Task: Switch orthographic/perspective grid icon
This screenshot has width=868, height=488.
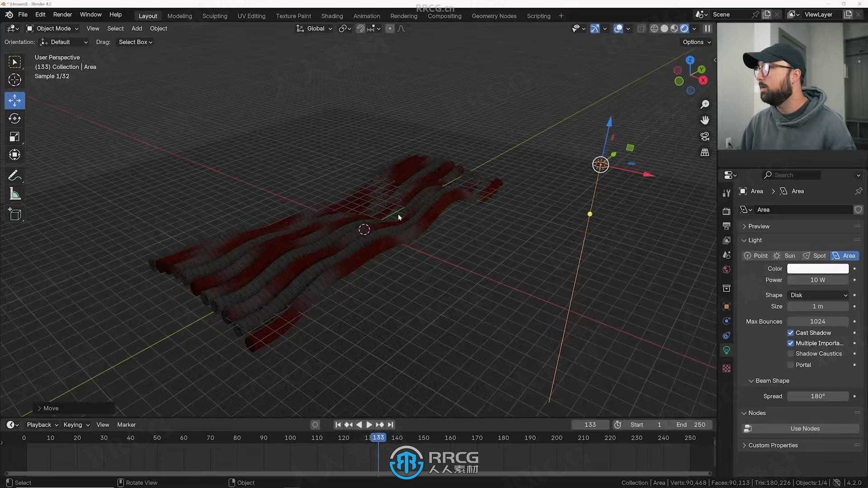Action: click(x=705, y=152)
